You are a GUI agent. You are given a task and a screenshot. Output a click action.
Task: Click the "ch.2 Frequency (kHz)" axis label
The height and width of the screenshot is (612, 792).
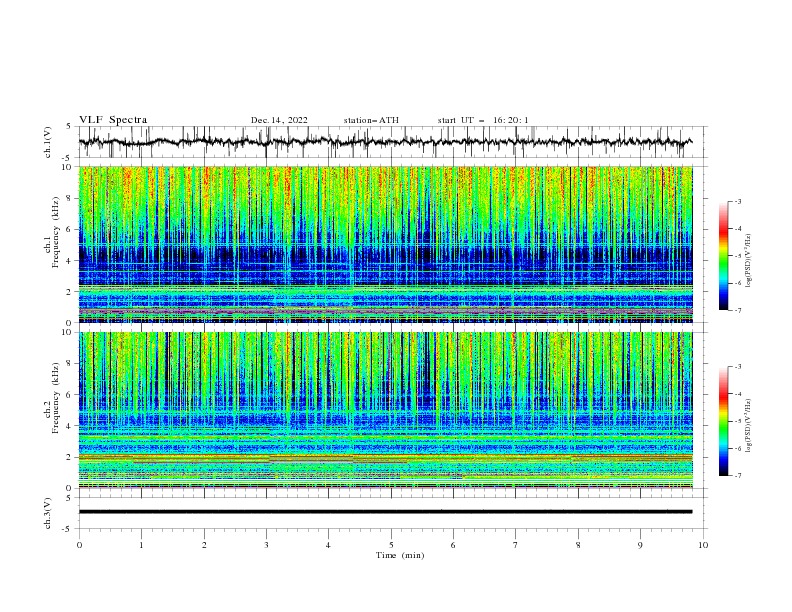(52, 397)
